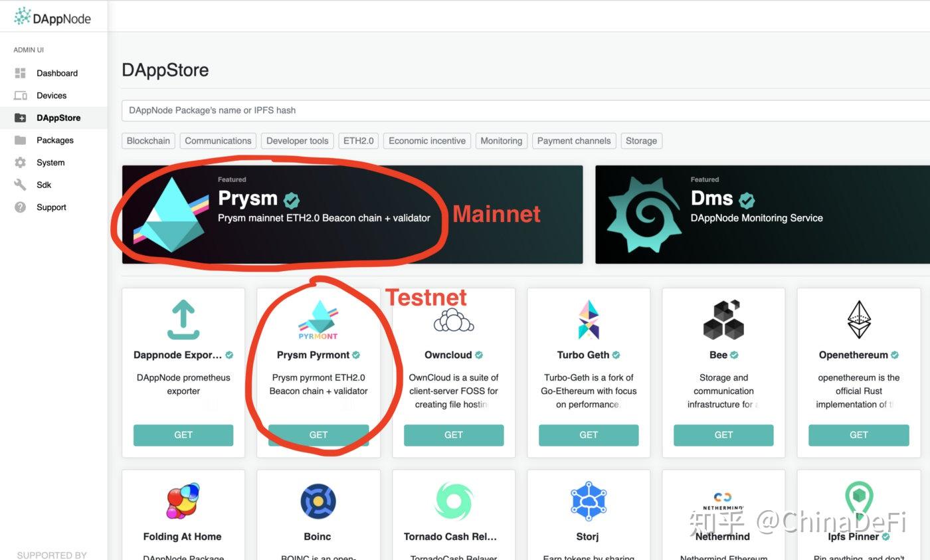Open Packages section in sidebar
This screenshot has width=930, height=560.
click(x=54, y=140)
